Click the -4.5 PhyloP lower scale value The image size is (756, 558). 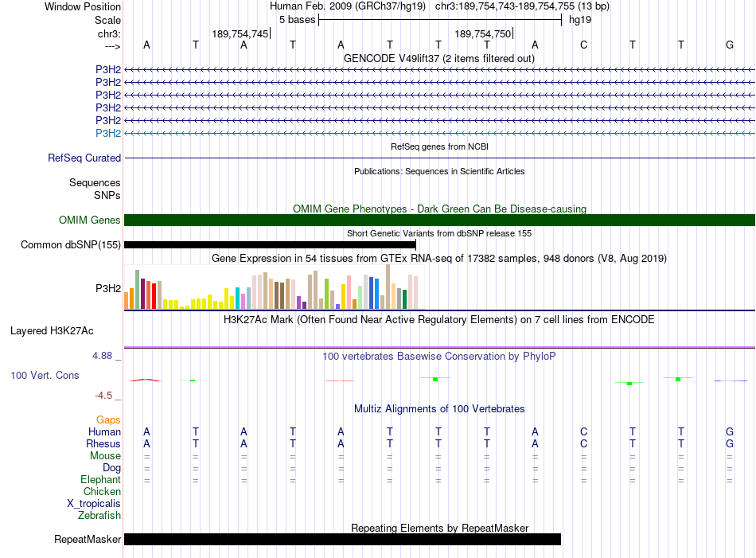coord(103,396)
